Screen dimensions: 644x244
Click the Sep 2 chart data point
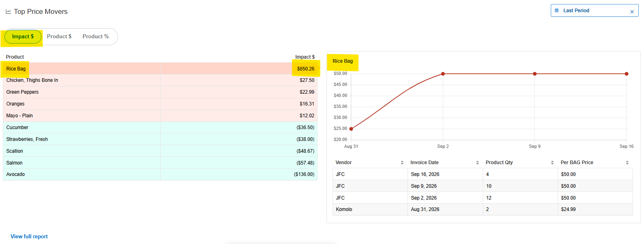[x=443, y=74]
